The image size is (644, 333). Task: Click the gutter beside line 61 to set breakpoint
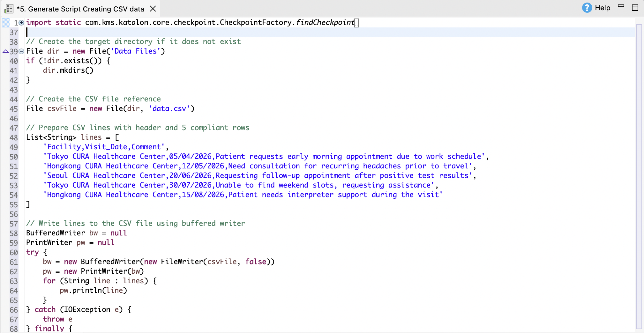(x=5, y=262)
